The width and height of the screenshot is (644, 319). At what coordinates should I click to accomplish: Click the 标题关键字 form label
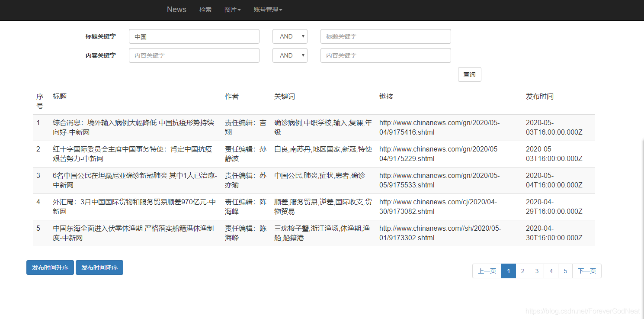pyautogui.click(x=101, y=36)
